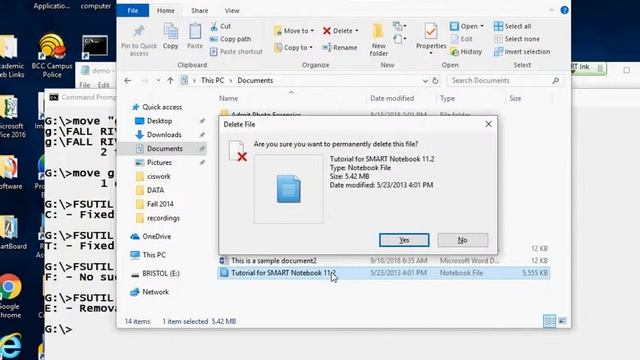Image resolution: width=640 pixels, height=360 pixels.
Task: Switch to the Home ribbon tab
Action: coord(166,11)
